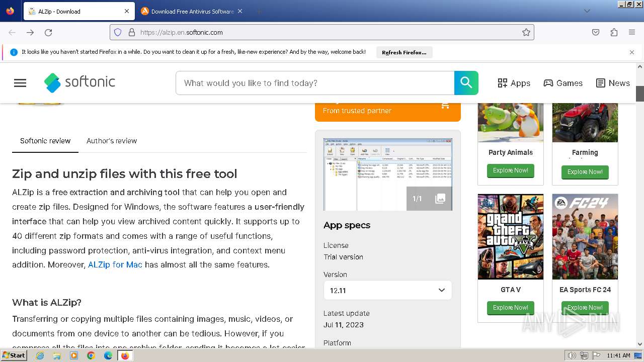Click the page vertical scrollbar thumb
The width and height of the screenshot is (644, 362).
coord(640,94)
